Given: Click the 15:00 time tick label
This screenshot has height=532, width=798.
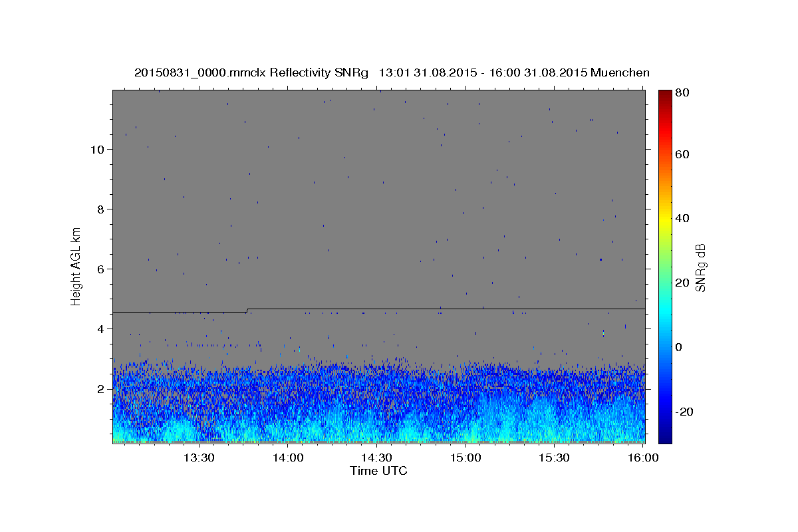Looking at the screenshot, I should point(465,458).
